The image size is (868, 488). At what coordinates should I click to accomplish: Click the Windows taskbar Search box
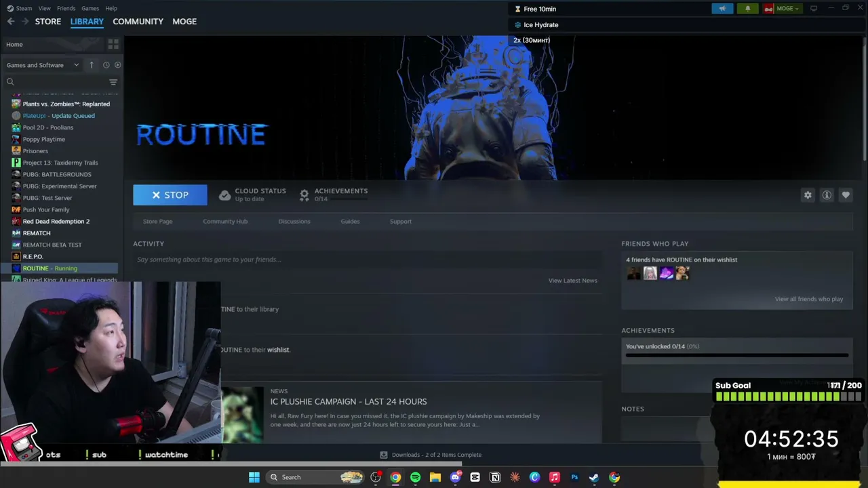pos(315,477)
